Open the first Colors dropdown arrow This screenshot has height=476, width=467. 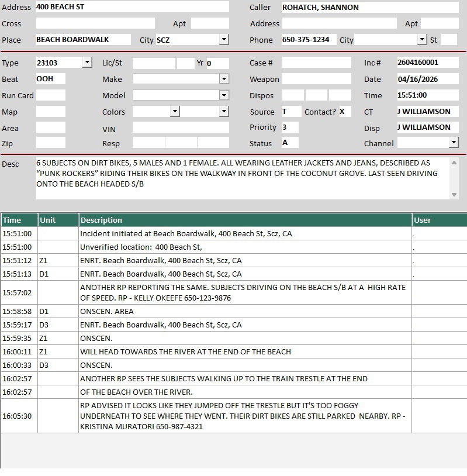click(x=175, y=111)
